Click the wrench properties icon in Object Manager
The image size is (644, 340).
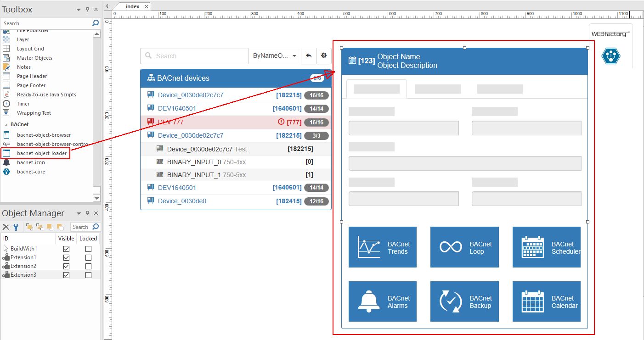(16, 227)
